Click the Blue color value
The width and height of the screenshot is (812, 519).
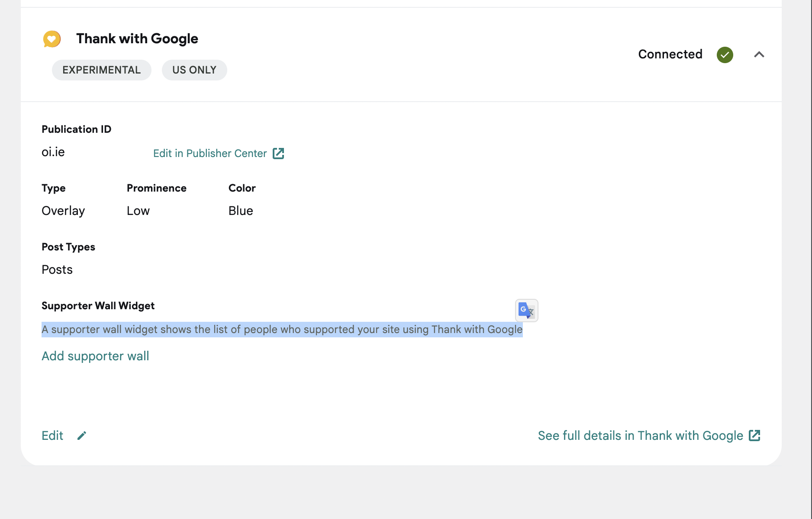(241, 211)
